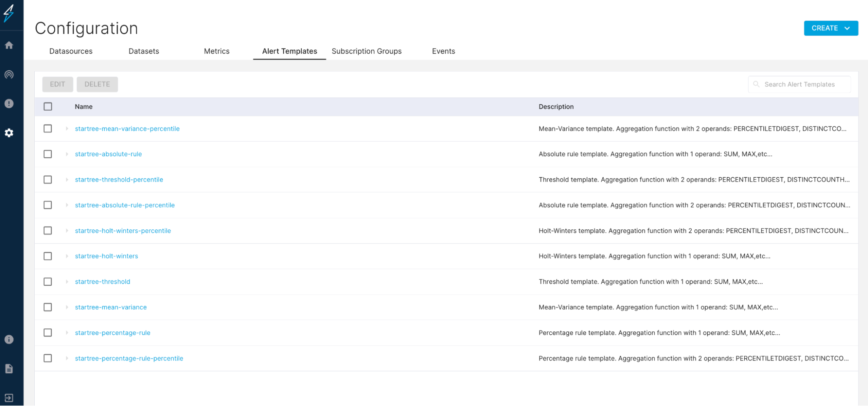The height and width of the screenshot is (406, 868).
Task: Open anomalies via the exclamation sidebar icon
Action: [x=9, y=103]
